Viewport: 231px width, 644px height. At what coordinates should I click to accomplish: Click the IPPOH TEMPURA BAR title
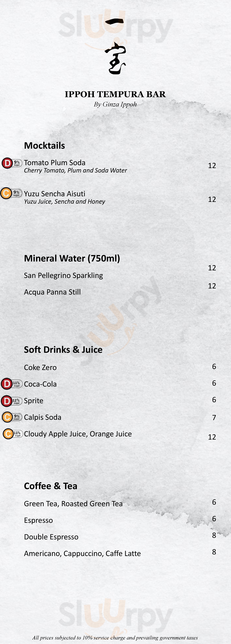pyautogui.click(x=115, y=94)
